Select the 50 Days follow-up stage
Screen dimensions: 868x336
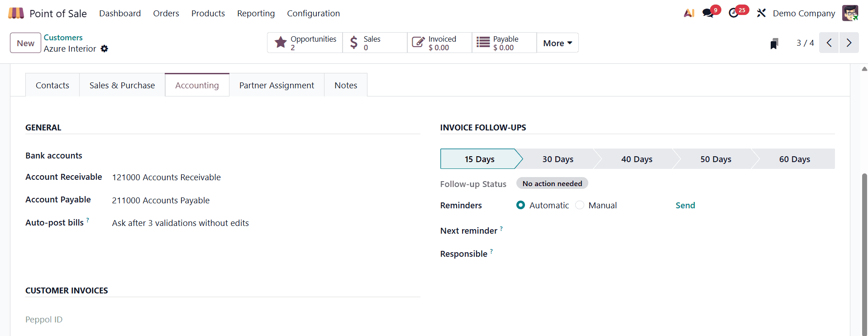click(716, 159)
